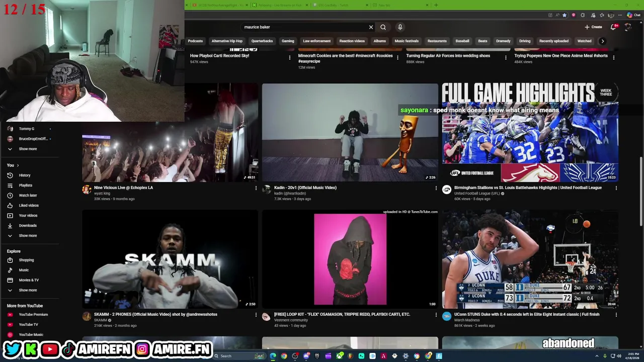
Task: Open History in the sidebar
Action: [24, 175]
